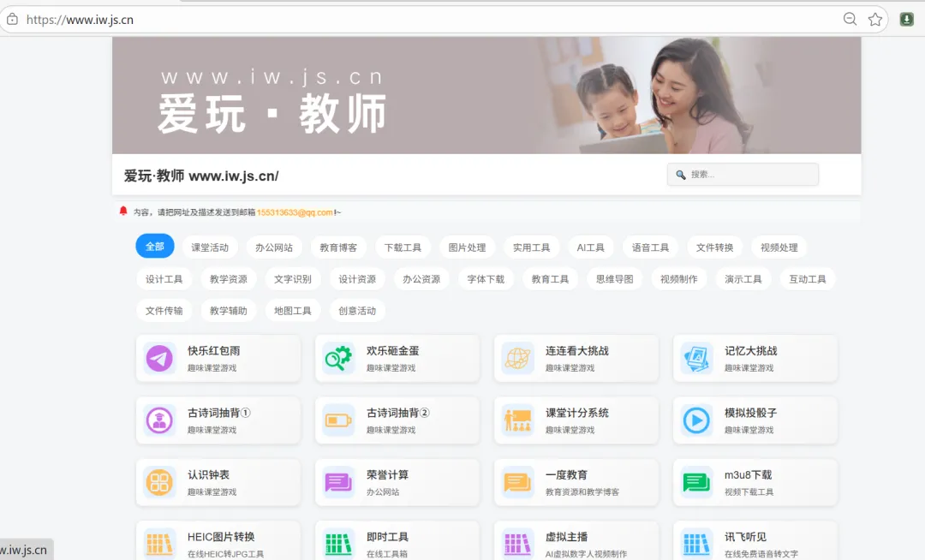Show the AI工具 category
Image resolution: width=925 pixels, height=560 pixels.
590,247
